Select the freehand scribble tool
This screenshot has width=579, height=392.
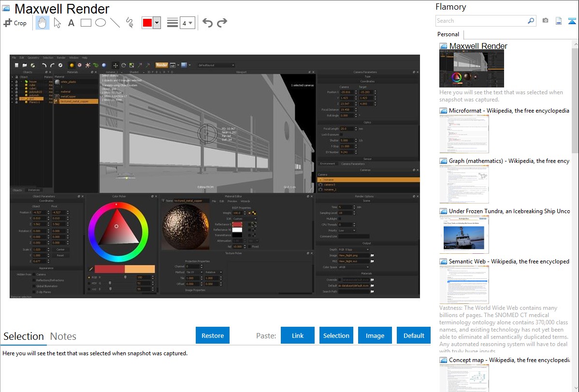130,23
